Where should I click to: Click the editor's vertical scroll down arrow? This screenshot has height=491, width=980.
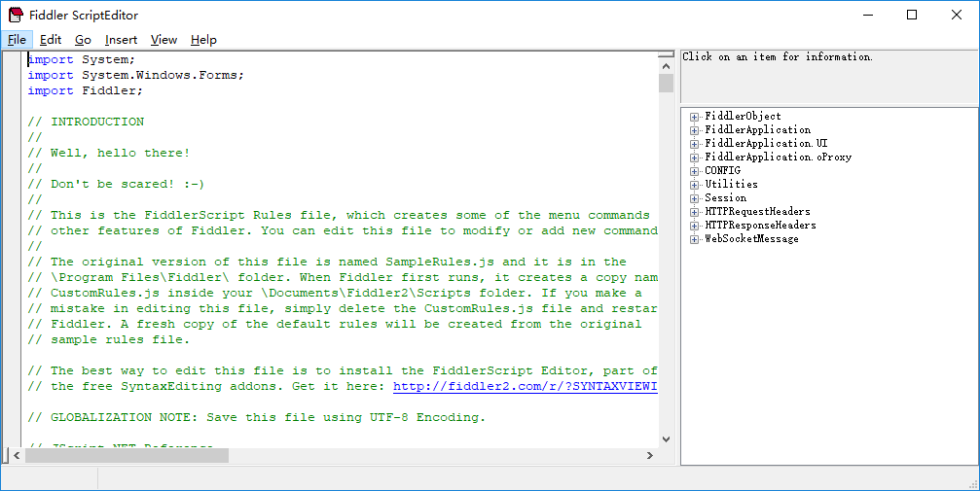pos(667,439)
